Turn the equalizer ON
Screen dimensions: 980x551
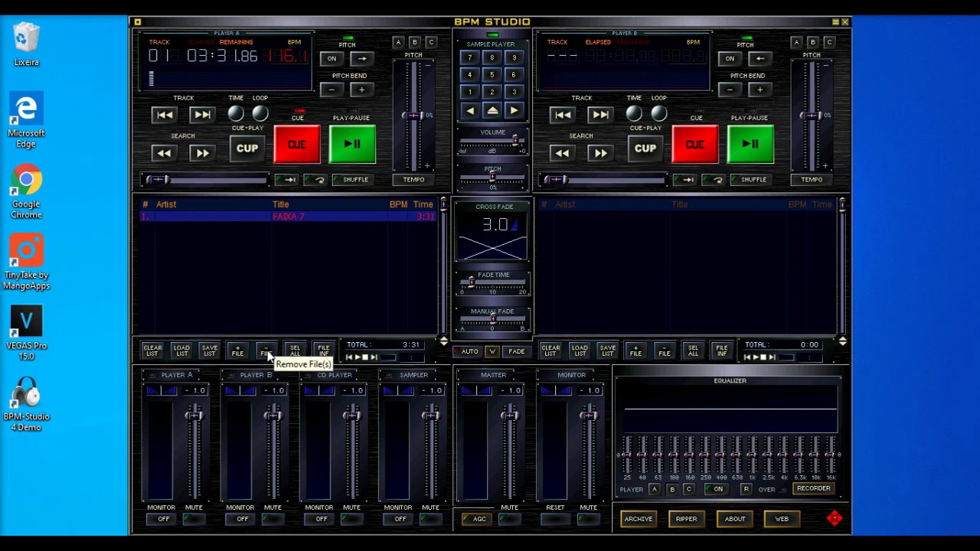click(x=718, y=490)
